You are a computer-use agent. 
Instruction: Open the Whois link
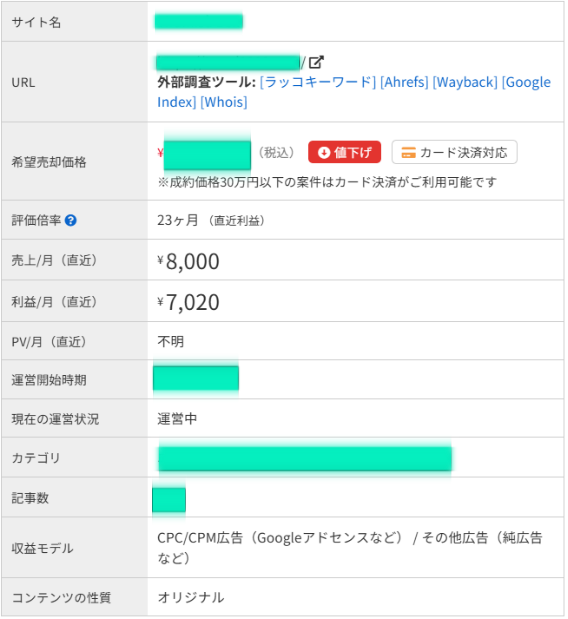(x=224, y=102)
